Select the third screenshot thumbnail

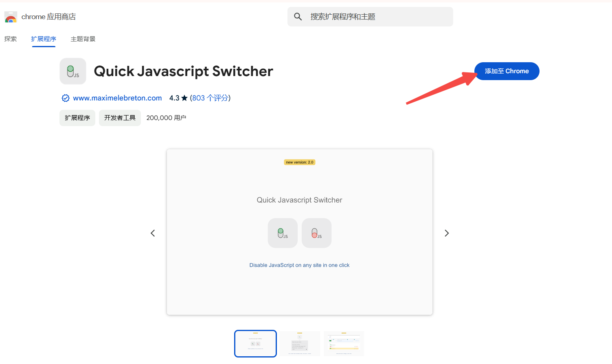(344, 344)
